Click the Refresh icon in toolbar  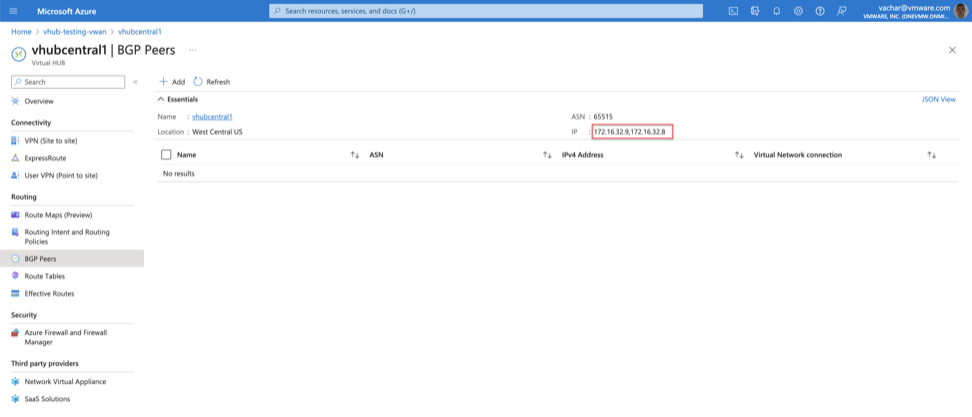pos(198,82)
